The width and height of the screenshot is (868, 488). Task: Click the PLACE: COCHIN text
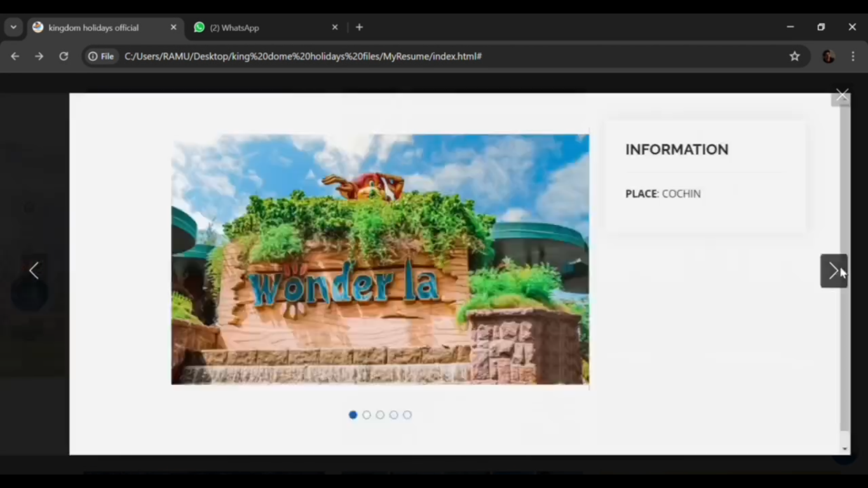663,194
